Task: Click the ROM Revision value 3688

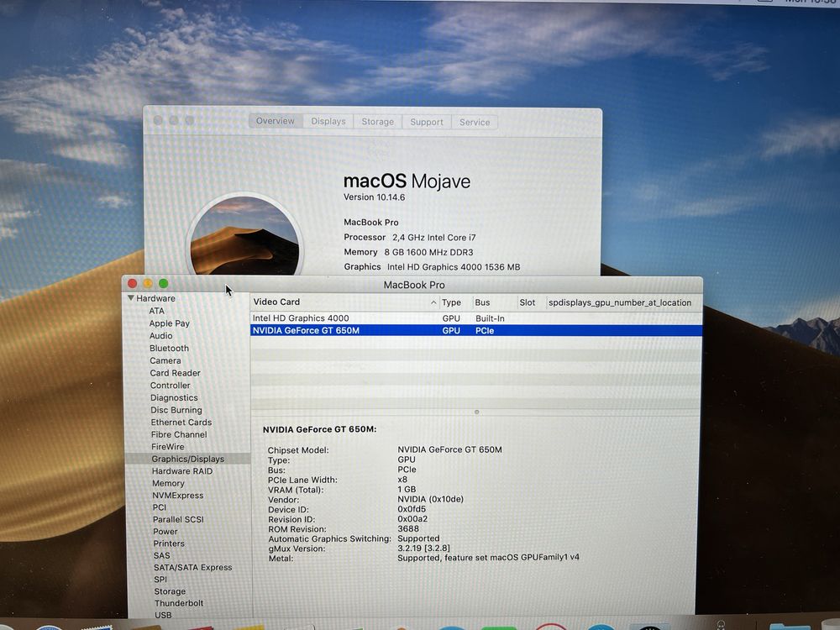Action: pyautogui.click(x=408, y=528)
